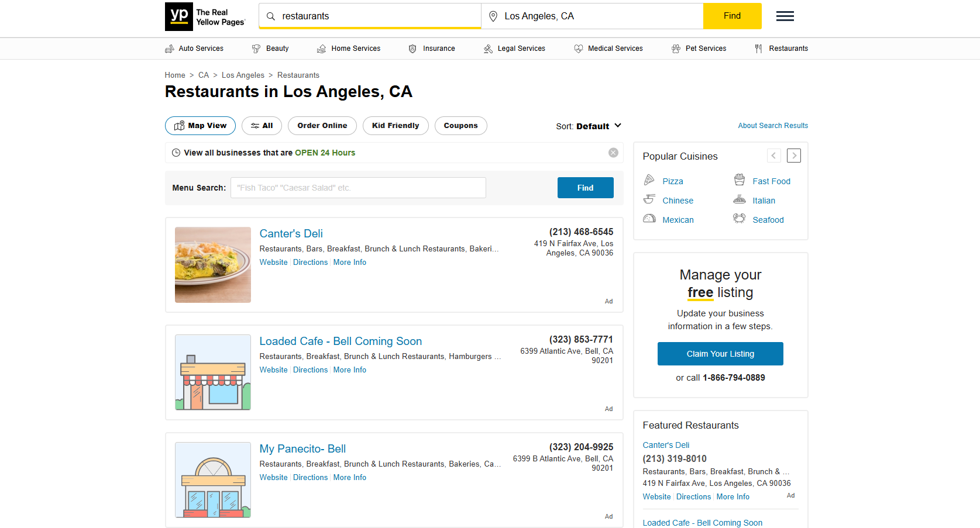Click the Mexican taco icon
Screen dimensions: 980x528
[x=649, y=219]
